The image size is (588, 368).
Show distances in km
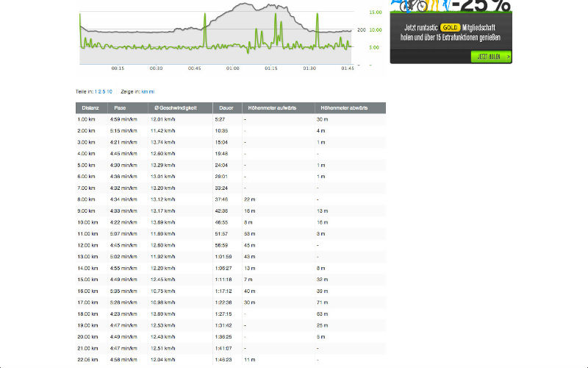[x=144, y=91]
